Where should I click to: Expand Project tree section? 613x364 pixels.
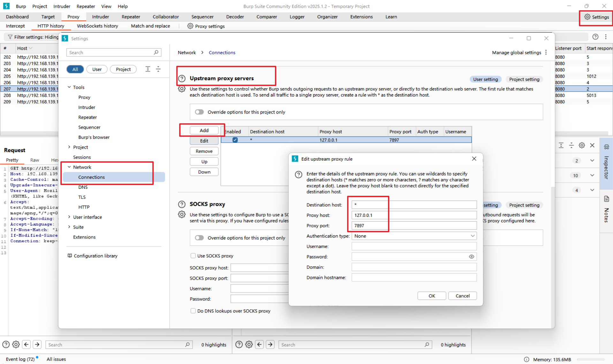(x=69, y=147)
